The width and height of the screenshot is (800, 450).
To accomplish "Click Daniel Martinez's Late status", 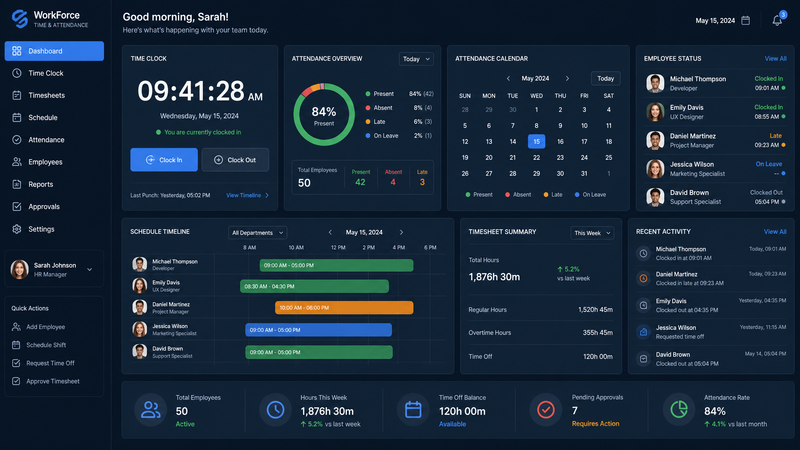I will (776, 136).
